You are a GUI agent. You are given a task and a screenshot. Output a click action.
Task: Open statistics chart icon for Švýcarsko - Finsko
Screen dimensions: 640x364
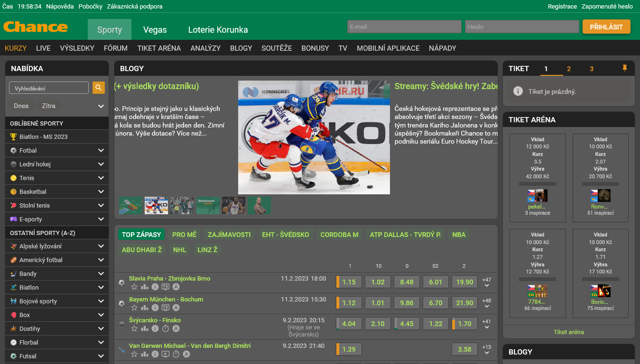[145, 328]
